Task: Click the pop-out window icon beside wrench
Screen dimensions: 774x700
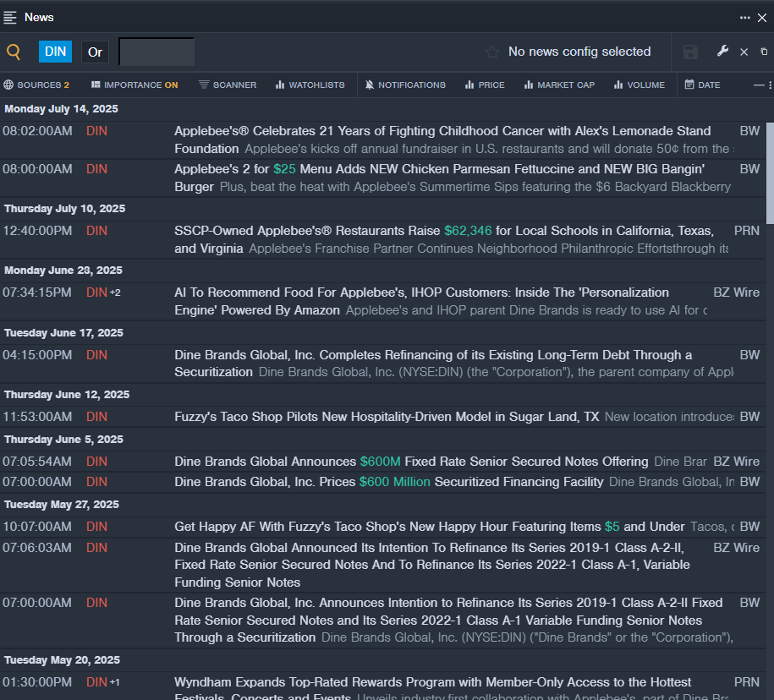Action: point(764,52)
